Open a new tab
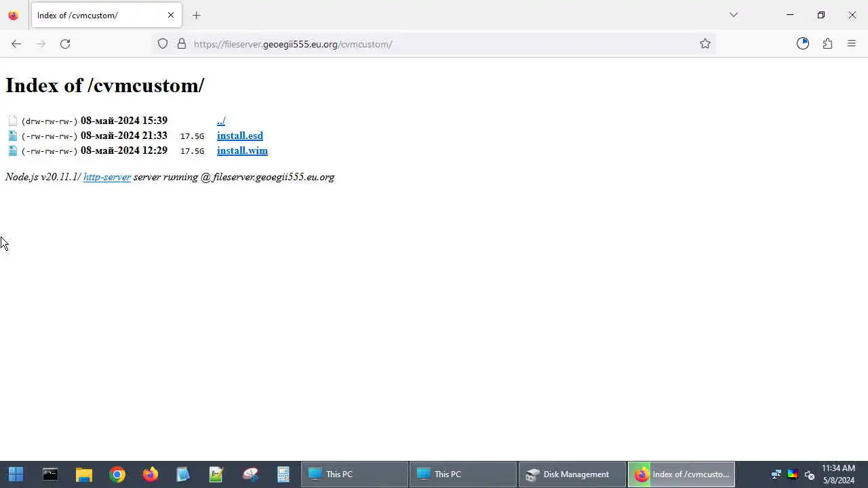 197,15
